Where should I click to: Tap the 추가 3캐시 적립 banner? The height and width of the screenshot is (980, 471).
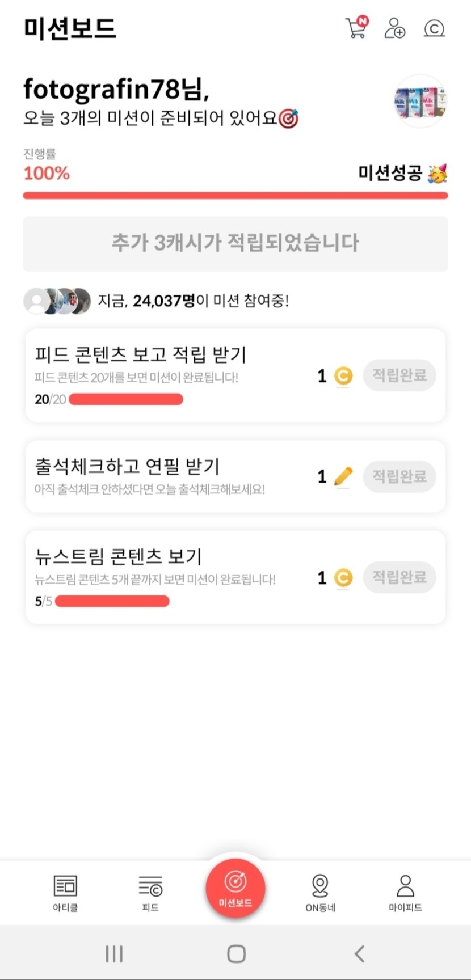pyautogui.click(x=235, y=243)
